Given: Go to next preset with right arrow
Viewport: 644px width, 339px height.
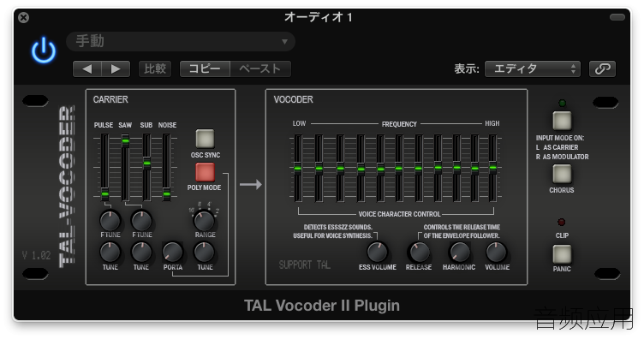Looking at the screenshot, I should (116, 69).
